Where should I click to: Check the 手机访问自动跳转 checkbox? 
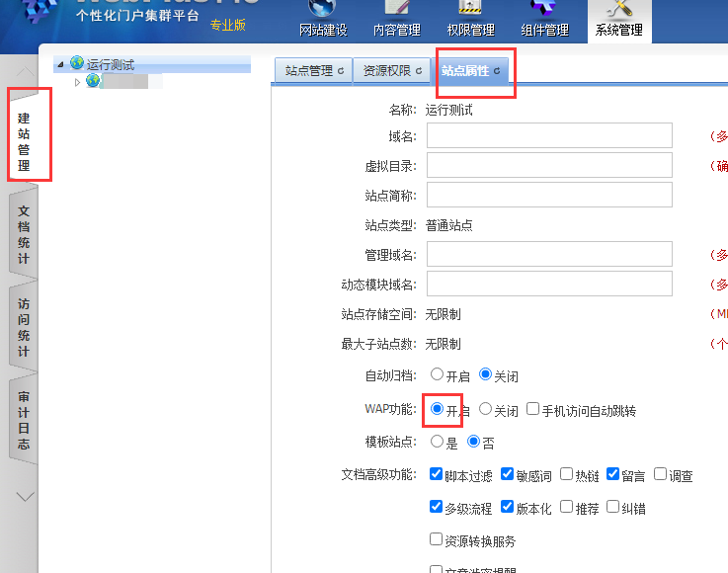(x=533, y=409)
